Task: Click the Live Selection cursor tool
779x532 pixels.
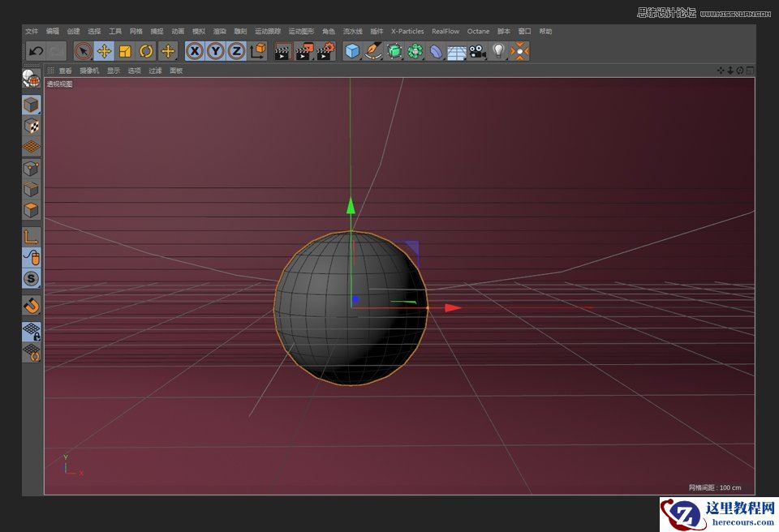Action: [83, 51]
